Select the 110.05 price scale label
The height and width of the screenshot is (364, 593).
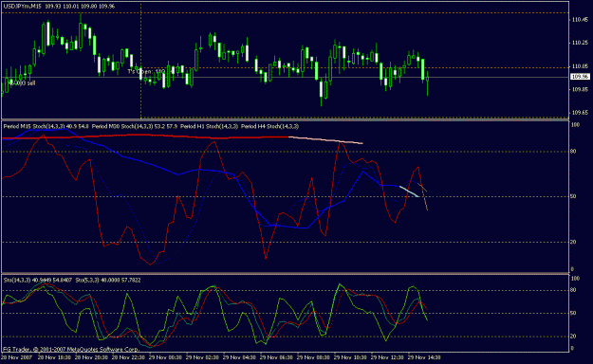[x=580, y=66]
